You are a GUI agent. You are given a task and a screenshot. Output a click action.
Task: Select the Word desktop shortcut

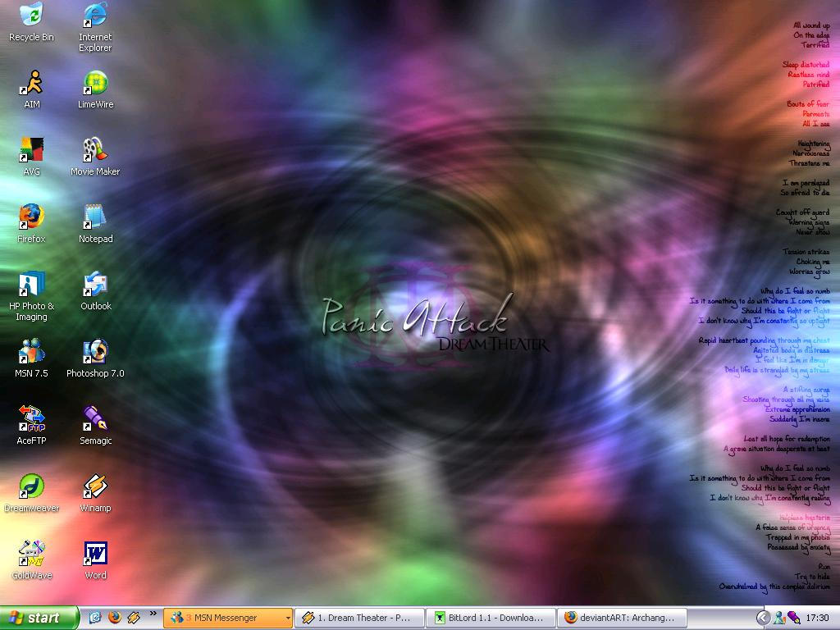coord(95,559)
